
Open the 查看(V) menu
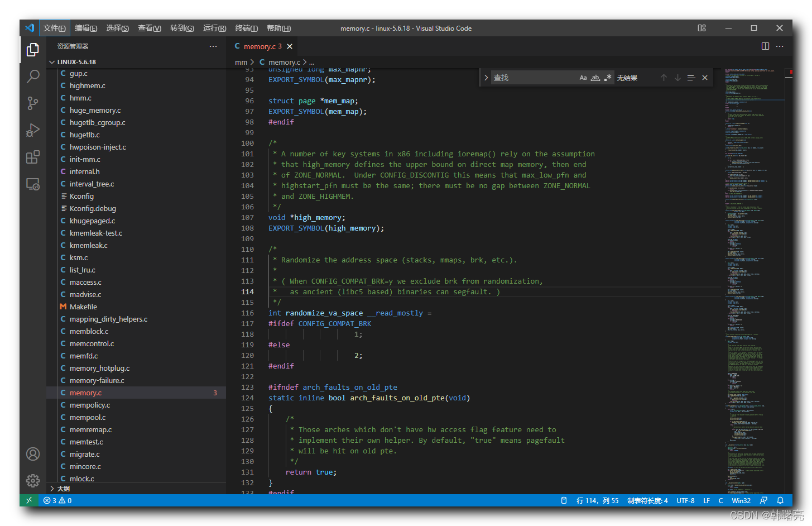150,28
